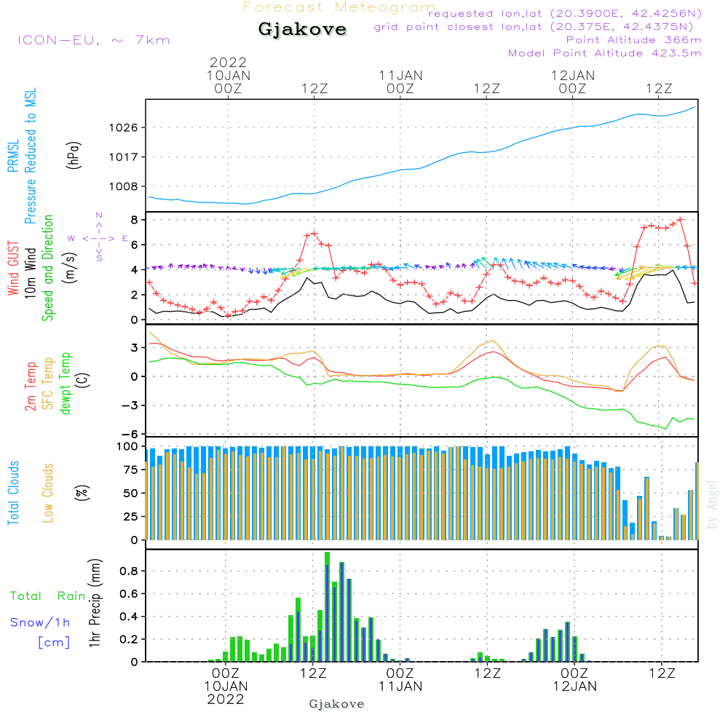Click the 'ICON-EU, ~ 7km' model label
Screen dimensions: 728x728
94,40
